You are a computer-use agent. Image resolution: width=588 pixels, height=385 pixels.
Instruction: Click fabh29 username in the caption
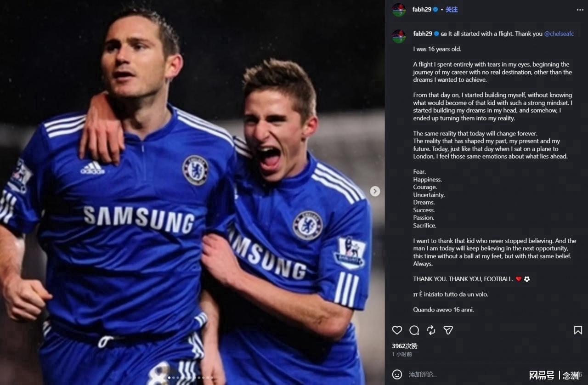pyautogui.click(x=423, y=34)
